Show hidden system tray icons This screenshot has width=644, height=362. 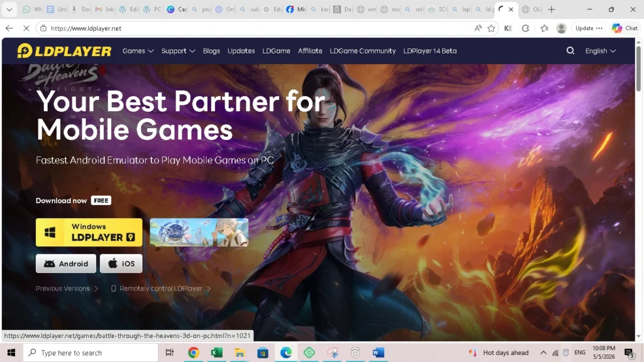[543, 353]
